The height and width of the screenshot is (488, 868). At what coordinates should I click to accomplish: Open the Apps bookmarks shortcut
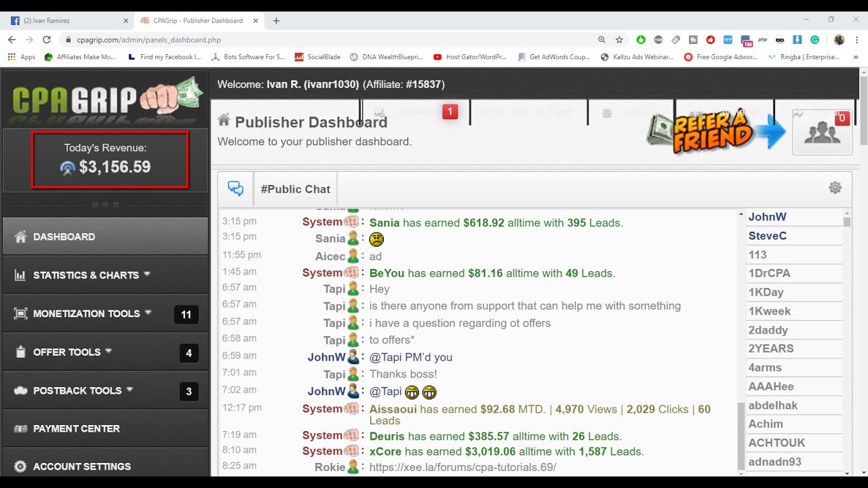[x=21, y=57]
